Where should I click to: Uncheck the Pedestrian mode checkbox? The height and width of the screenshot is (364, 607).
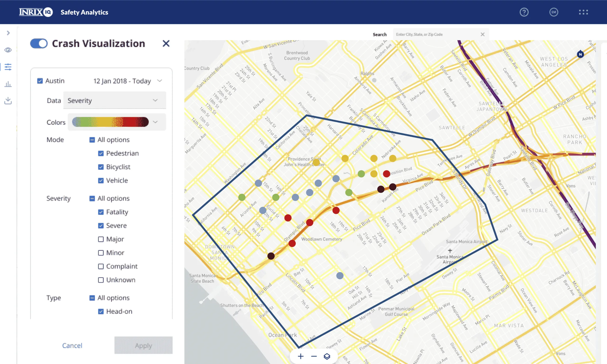101,153
